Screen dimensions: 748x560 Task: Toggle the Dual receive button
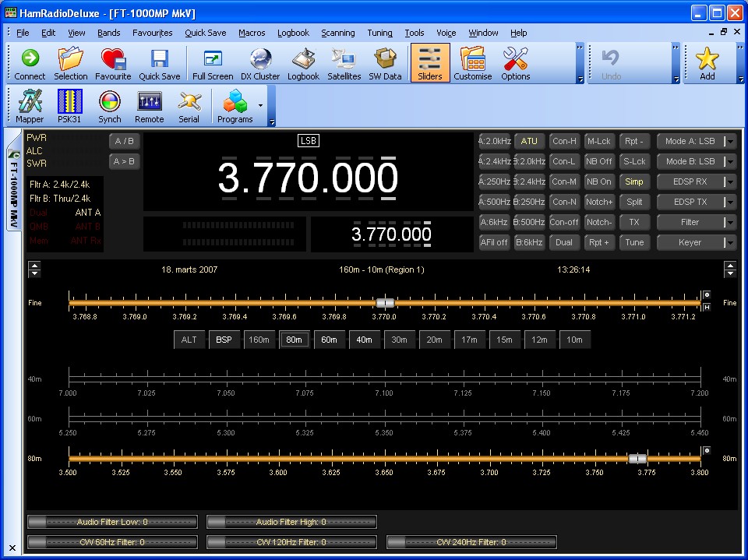[564, 242]
